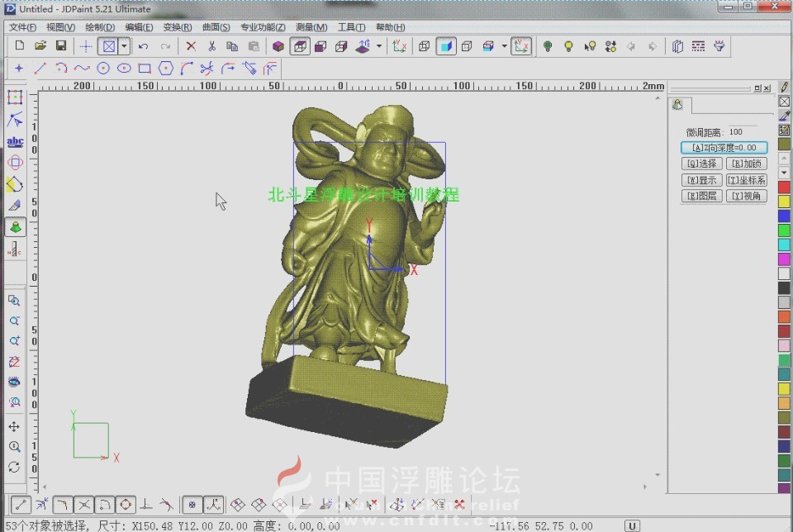Click the red X delete icon
The height and width of the screenshot is (532, 793).
tap(191, 46)
